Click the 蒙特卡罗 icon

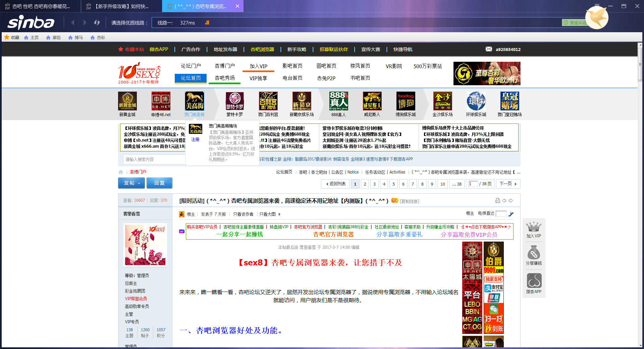click(x=235, y=101)
